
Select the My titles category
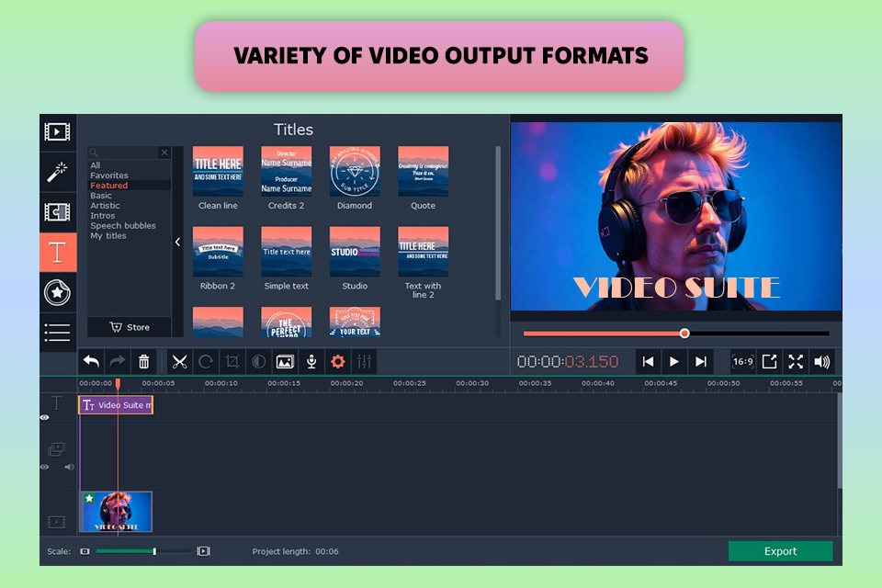click(x=108, y=236)
